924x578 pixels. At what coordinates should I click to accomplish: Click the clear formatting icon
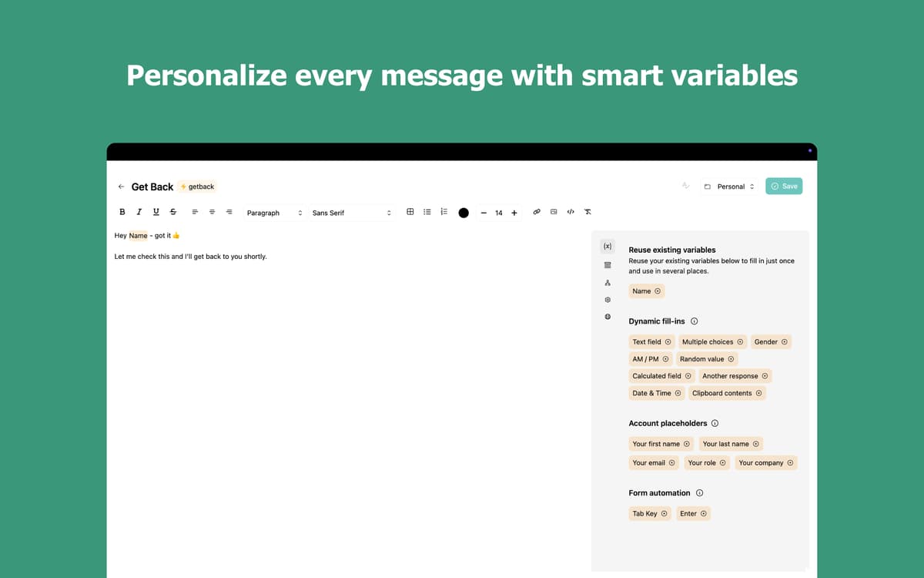tap(588, 212)
